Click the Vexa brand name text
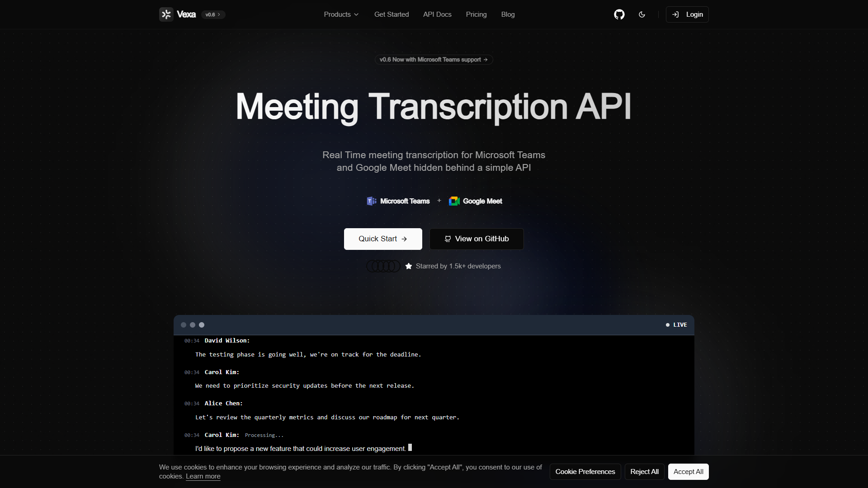This screenshot has height=488, width=868. 186,14
